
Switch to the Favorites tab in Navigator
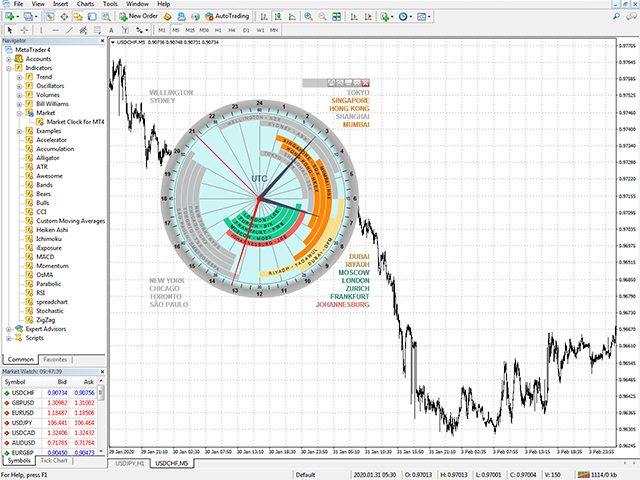tap(55, 360)
